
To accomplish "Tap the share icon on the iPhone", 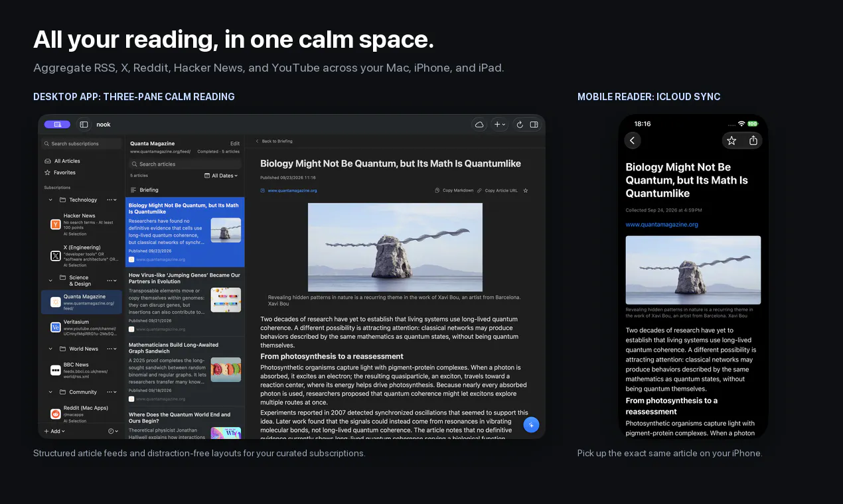I will point(753,141).
